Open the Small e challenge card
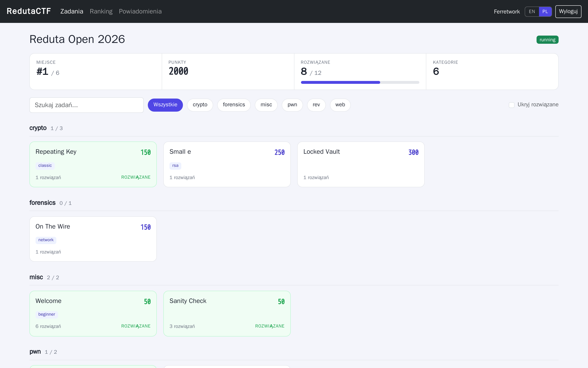 [x=227, y=164]
